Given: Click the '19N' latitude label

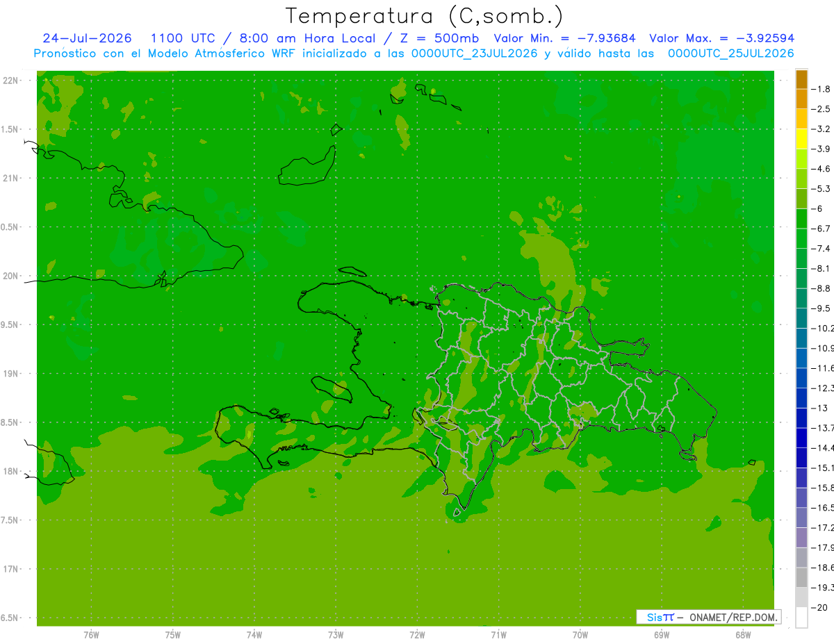Looking at the screenshot, I should click(10, 374).
